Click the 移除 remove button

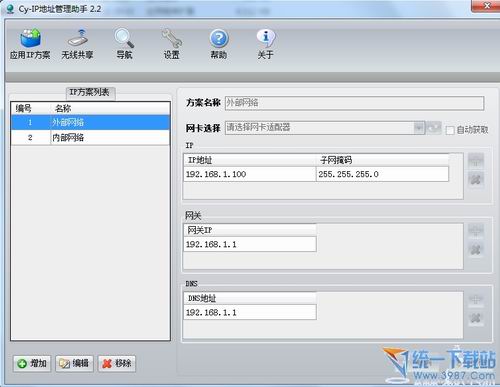click(117, 363)
